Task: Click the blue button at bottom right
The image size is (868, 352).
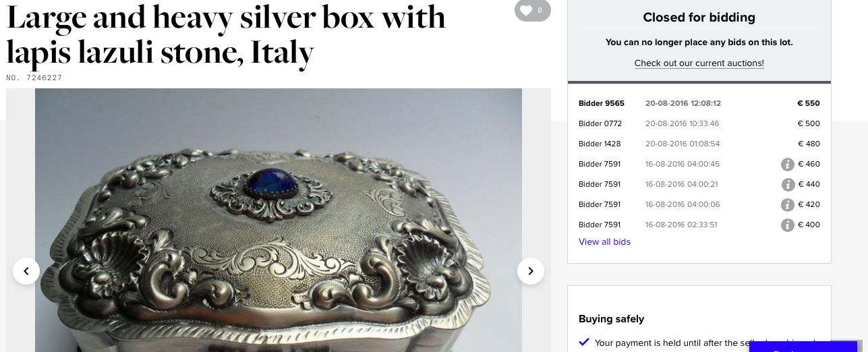Action: (x=803, y=347)
